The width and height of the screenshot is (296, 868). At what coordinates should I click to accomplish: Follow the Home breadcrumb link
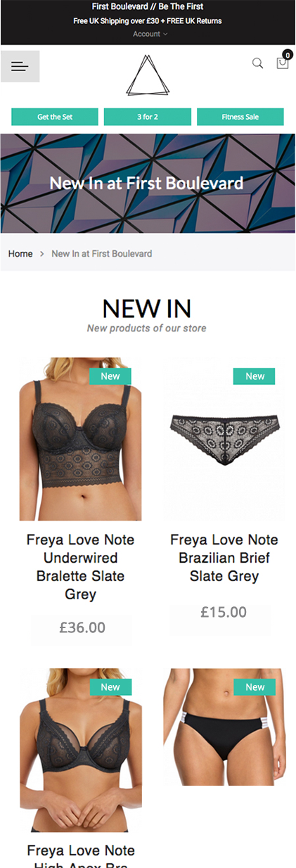pos(20,253)
